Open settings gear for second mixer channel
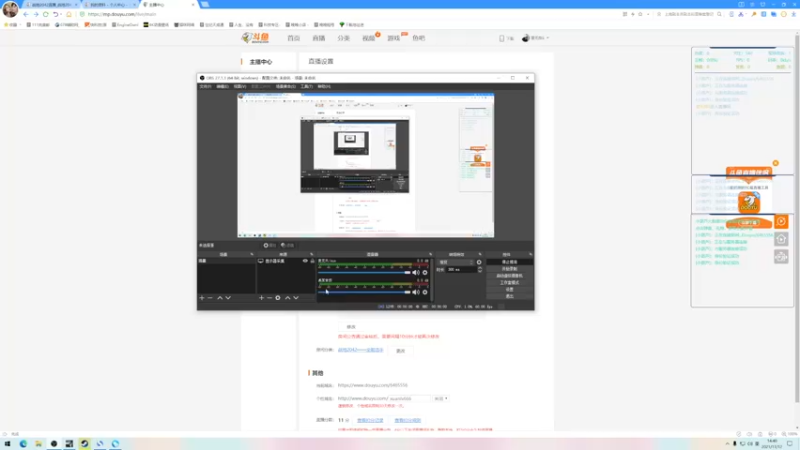 click(425, 292)
